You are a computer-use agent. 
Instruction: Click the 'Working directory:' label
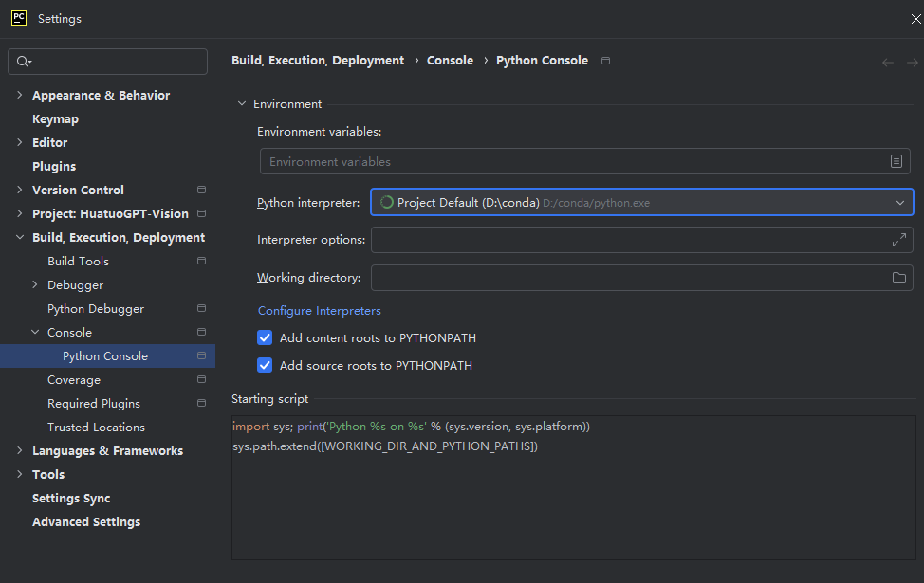pos(308,278)
